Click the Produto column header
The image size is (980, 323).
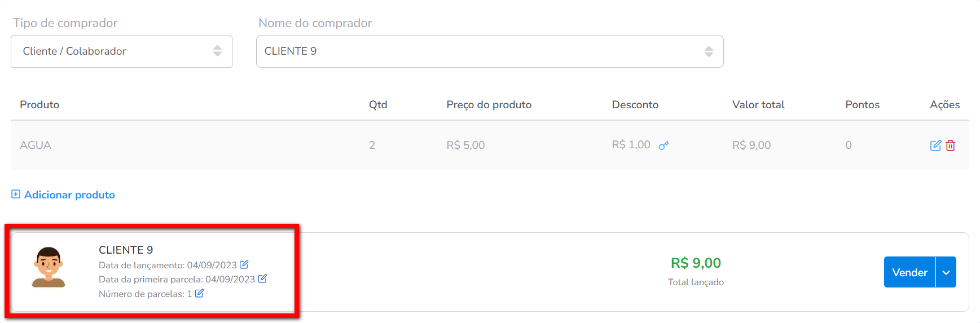[39, 104]
